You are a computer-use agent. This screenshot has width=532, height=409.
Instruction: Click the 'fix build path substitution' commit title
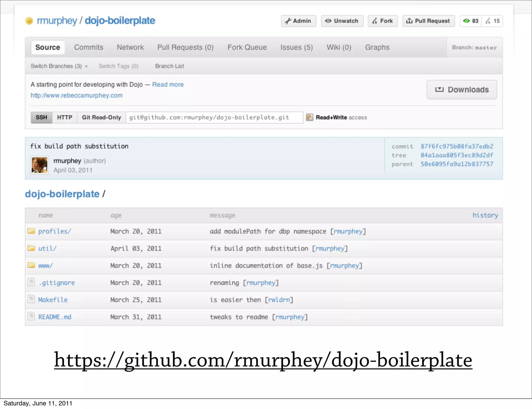click(x=79, y=146)
